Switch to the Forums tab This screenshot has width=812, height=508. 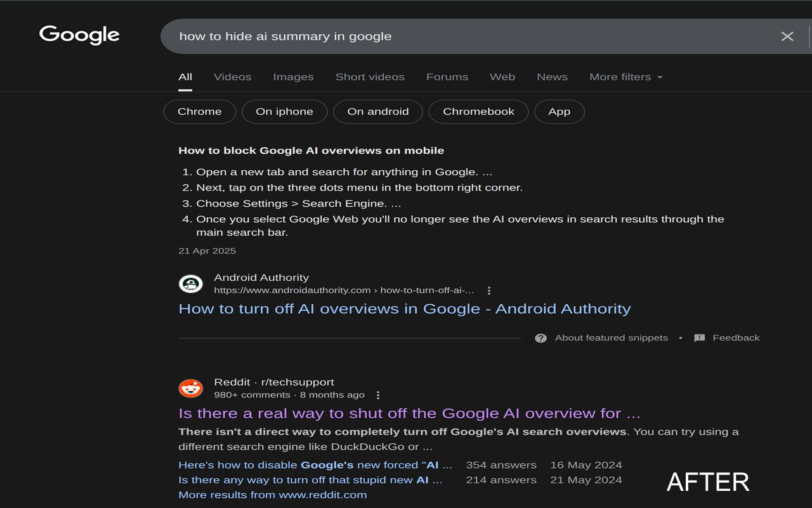(447, 77)
